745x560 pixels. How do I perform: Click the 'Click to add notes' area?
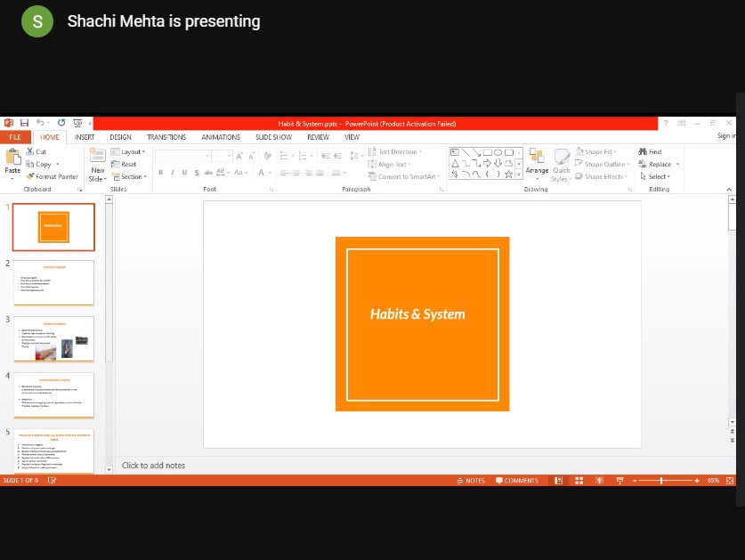click(x=153, y=466)
